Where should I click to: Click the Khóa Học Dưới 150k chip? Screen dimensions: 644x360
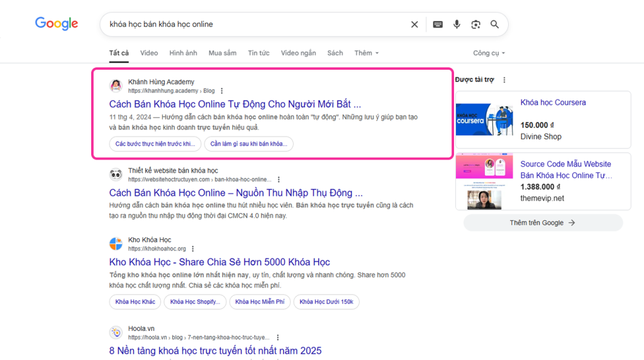click(326, 302)
